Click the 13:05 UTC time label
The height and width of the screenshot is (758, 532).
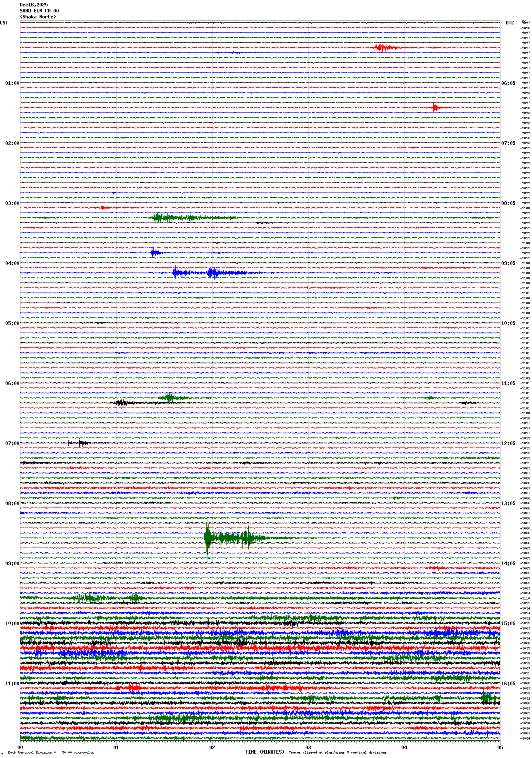click(508, 503)
